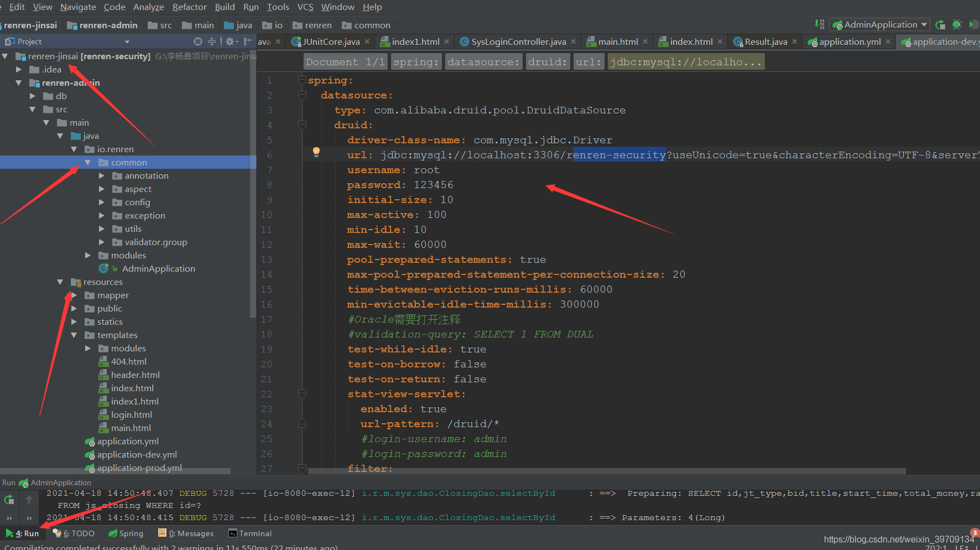
Task: Fold the druid block at line 4
Action: tap(302, 125)
